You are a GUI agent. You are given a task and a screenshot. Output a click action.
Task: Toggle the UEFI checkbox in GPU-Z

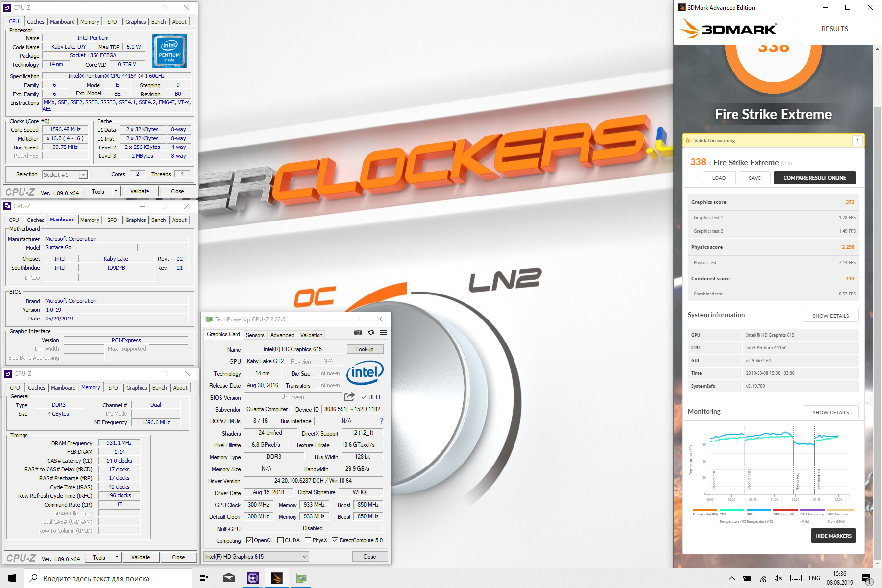click(x=364, y=397)
